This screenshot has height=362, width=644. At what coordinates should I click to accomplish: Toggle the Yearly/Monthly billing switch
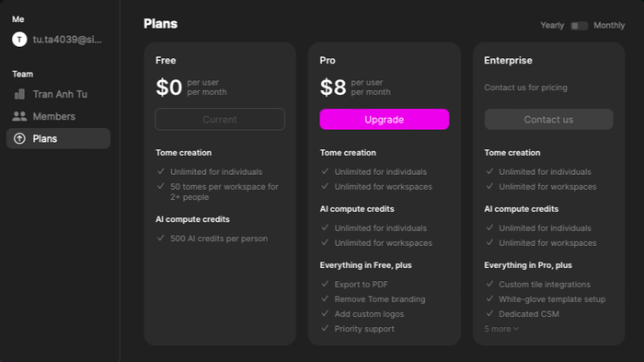point(579,26)
